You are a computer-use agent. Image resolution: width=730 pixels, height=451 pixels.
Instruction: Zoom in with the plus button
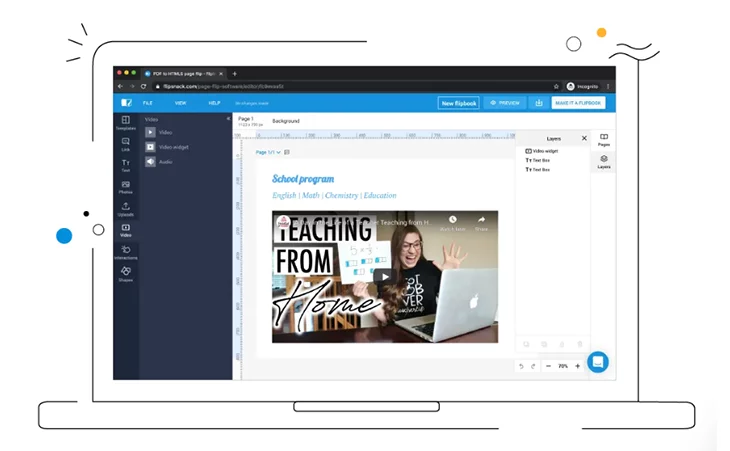click(577, 366)
